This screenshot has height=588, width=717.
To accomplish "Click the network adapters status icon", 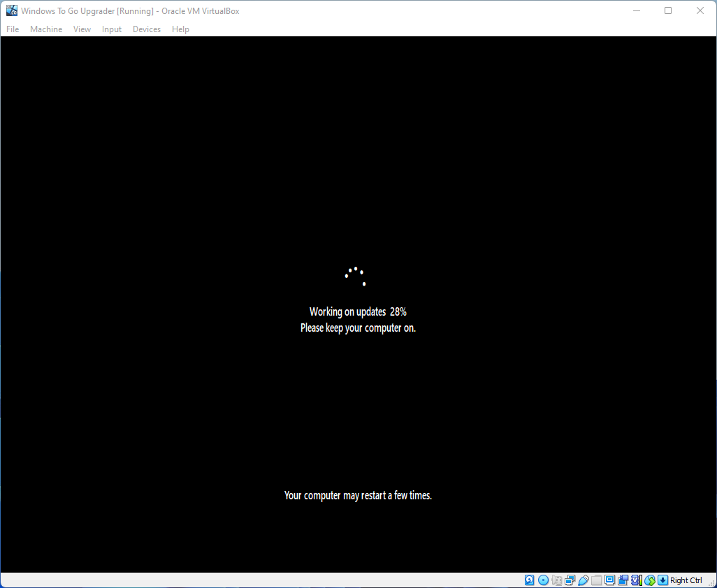I will (570, 580).
